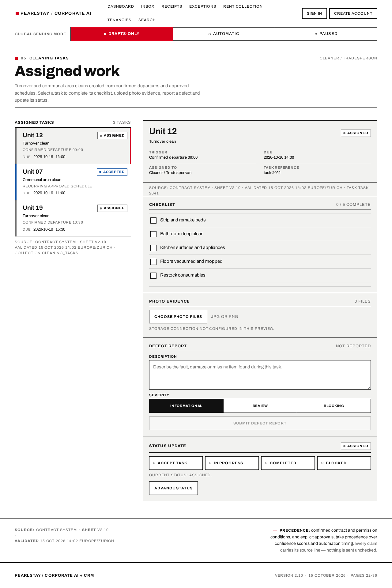Select In Progress status option
This screenshot has width=392, height=588.
232,463
